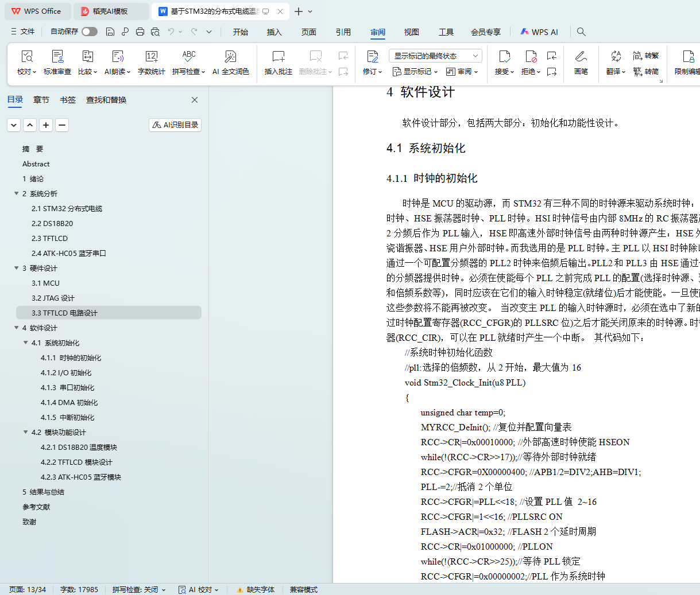Open the 显示标记的最终状态 dropdown
The width and height of the screenshot is (700, 595).
[435, 56]
